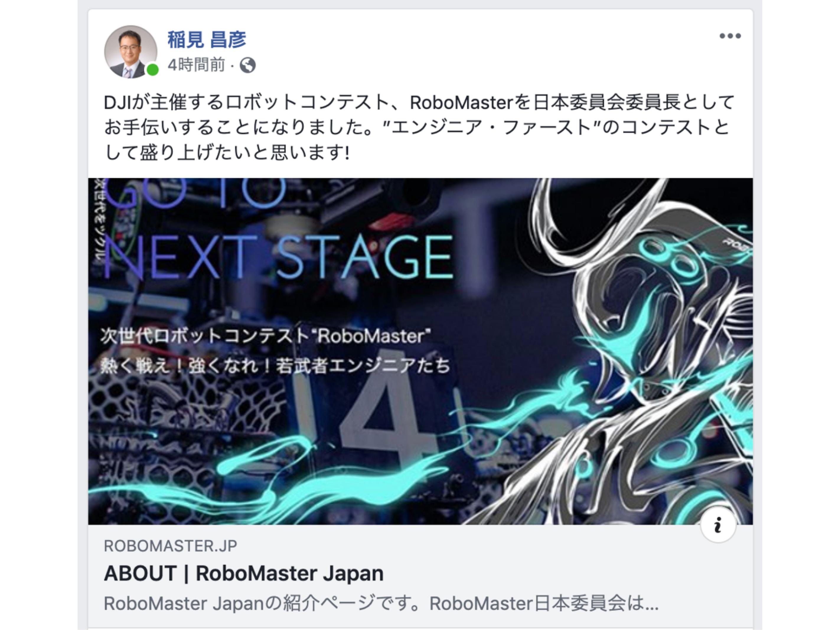Click the GO TO text at image top
Image resolution: width=840 pixels, height=630 pixels.
coord(195,192)
